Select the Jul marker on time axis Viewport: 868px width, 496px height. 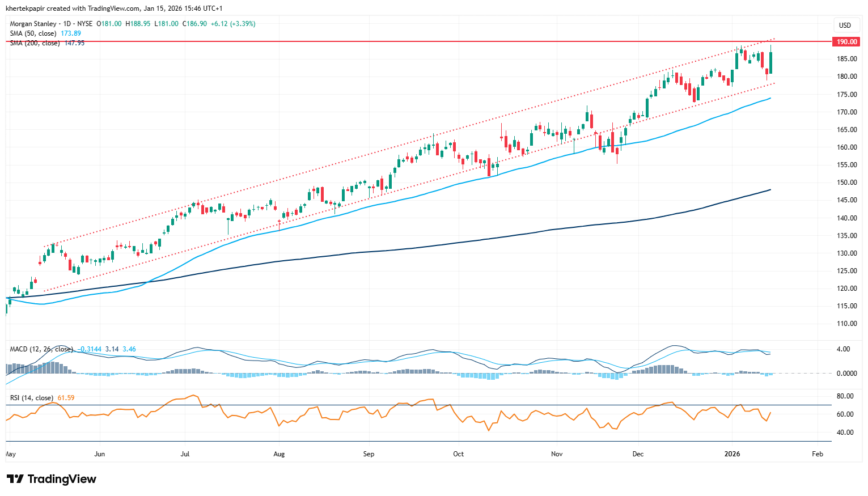(x=185, y=454)
